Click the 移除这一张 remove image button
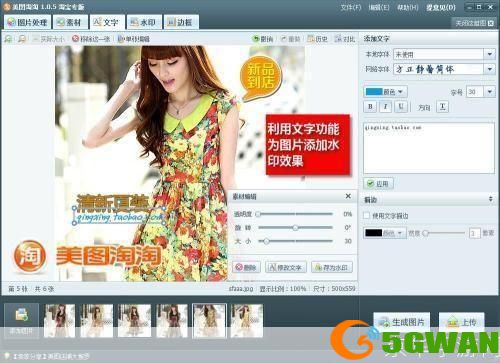The height and width of the screenshot is (363, 500). coord(91,39)
